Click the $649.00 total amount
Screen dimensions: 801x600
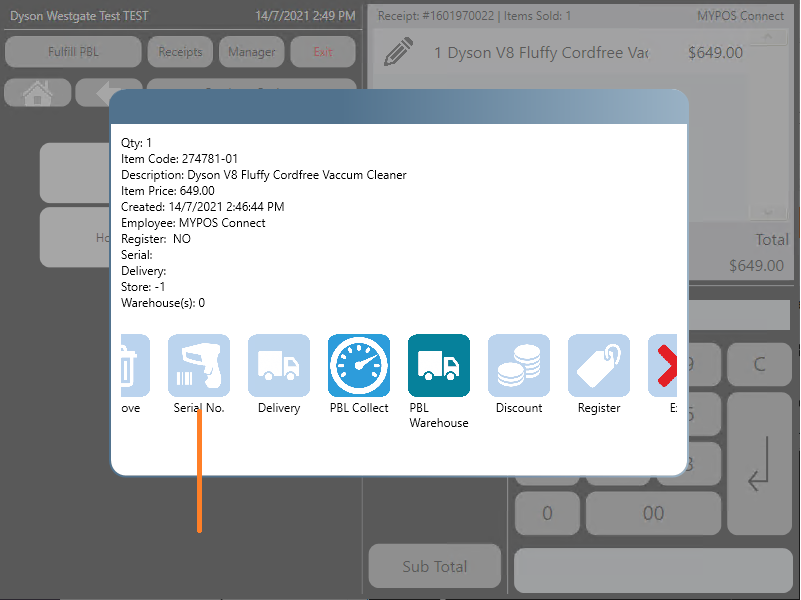(756, 266)
